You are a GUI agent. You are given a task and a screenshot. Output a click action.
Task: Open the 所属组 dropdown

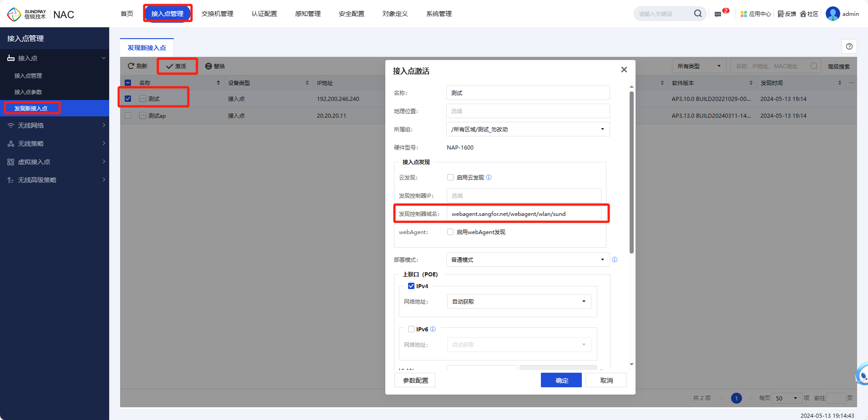(x=528, y=129)
